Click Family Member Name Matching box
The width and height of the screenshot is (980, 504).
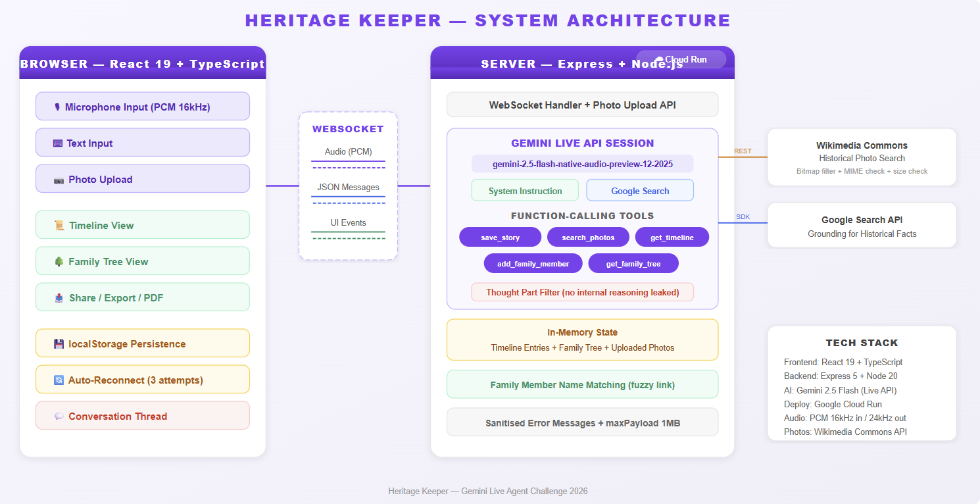pyautogui.click(x=583, y=385)
